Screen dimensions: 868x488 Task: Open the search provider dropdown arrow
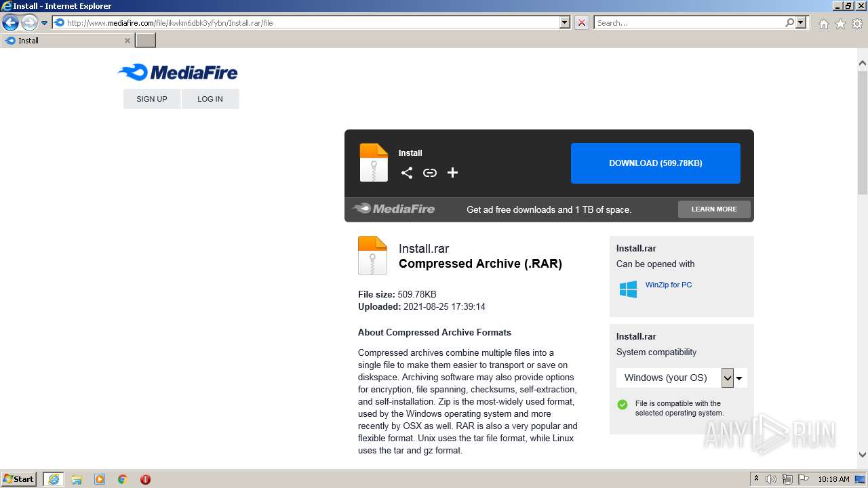(802, 23)
